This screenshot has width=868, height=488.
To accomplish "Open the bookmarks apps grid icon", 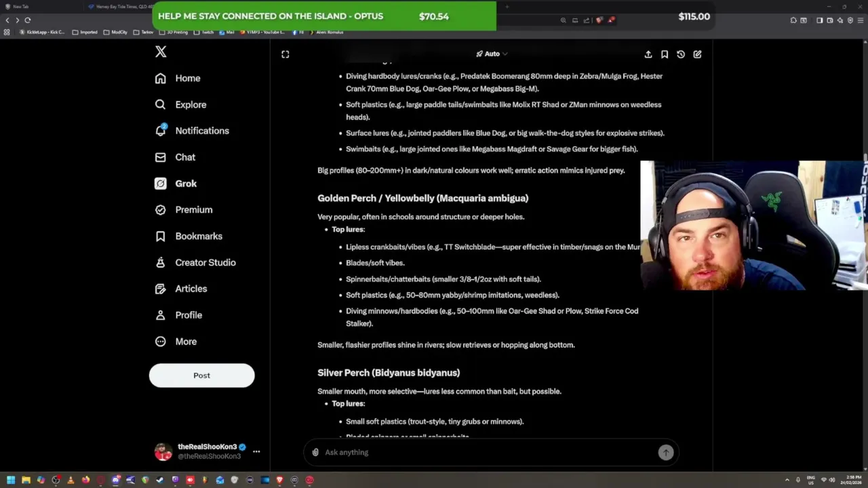I will (x=7, y=32).
